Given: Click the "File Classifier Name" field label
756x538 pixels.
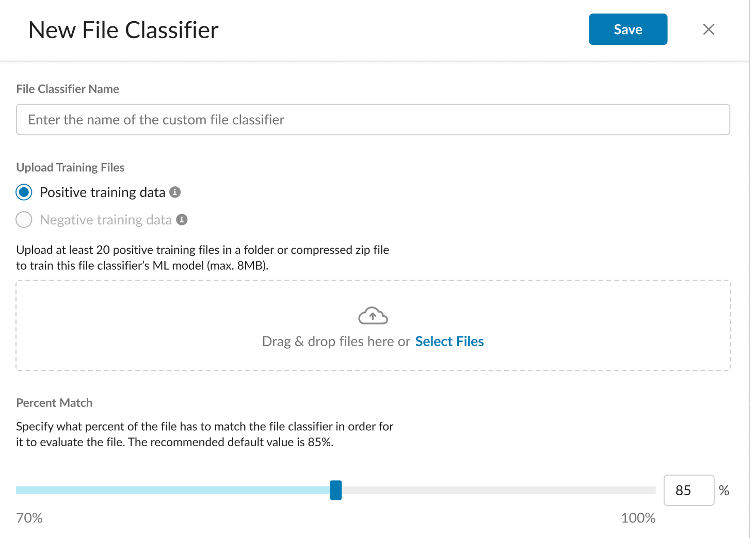Looking at the screenshot, I should click(x=68, y=89).
